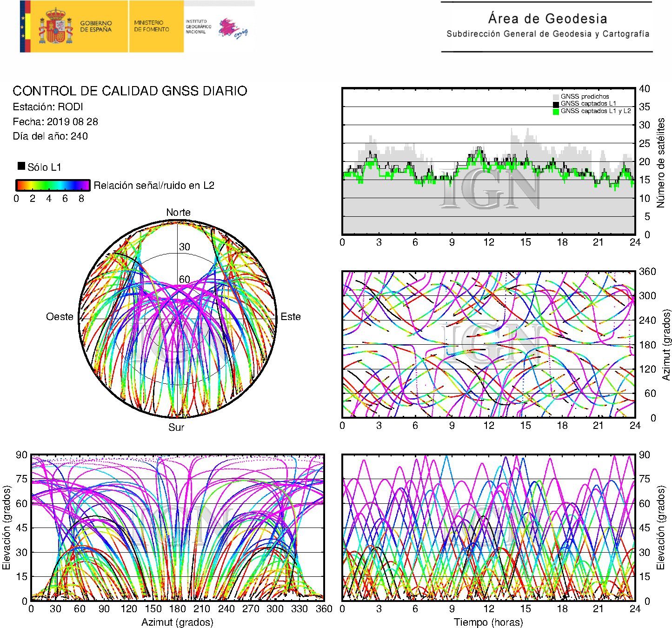The image size is (672, 628).
Task: Click Subdirección General de Geodesia y Cartografía
Action: [547, 34]
